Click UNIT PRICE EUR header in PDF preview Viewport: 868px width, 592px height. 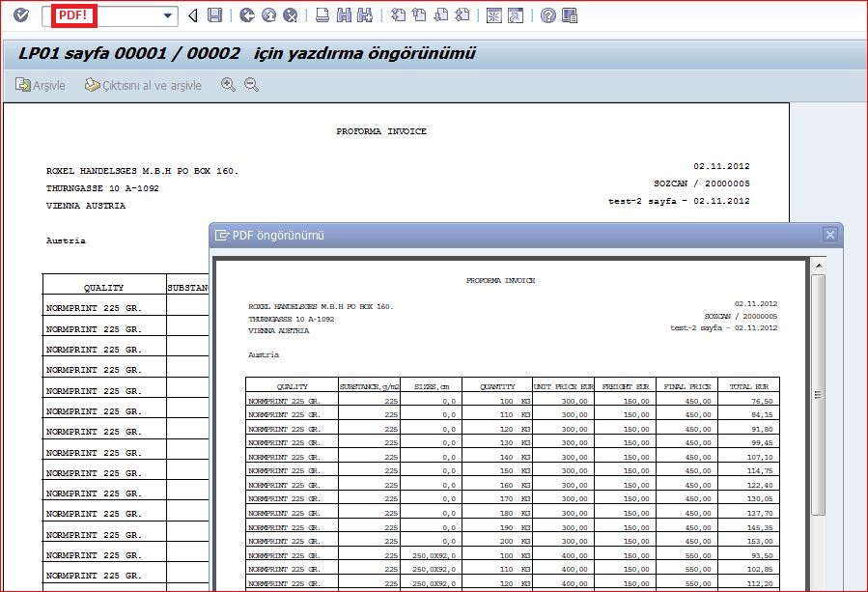(x=563, y=386)
